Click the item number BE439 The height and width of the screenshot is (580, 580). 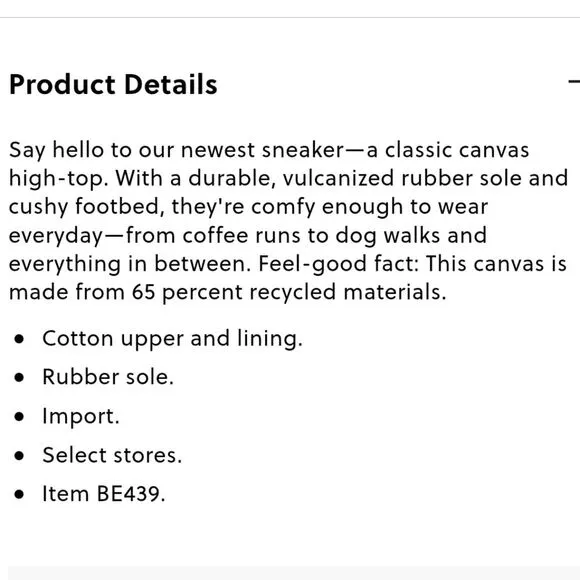click(x=129, y=493)
